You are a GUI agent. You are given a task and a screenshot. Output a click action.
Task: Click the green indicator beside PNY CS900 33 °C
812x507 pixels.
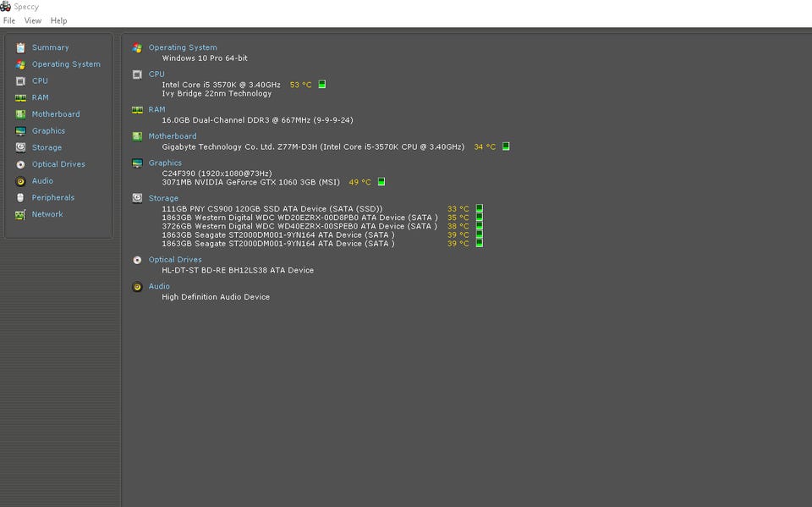point(480,208)
